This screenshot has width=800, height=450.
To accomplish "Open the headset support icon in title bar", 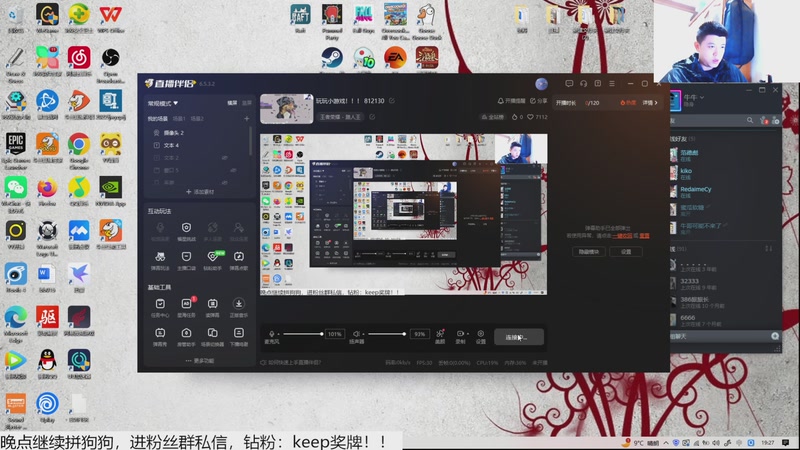I will (583, 84).
